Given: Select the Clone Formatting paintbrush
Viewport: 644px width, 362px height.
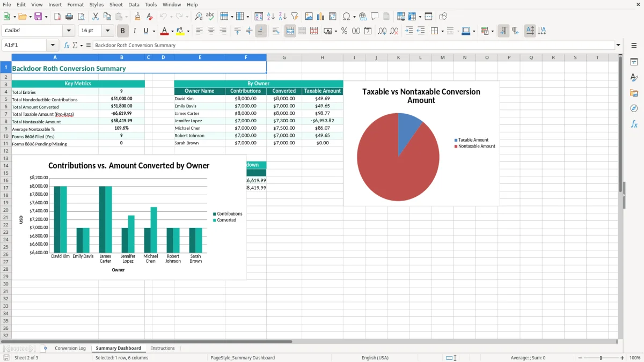Looking at the screenshot, I should coord(138,17).
